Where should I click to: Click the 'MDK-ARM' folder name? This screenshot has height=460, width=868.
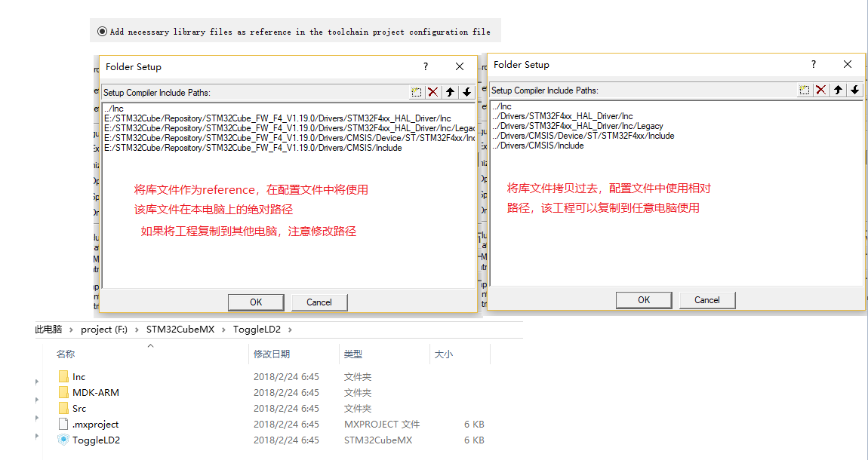tap(96, 393)
